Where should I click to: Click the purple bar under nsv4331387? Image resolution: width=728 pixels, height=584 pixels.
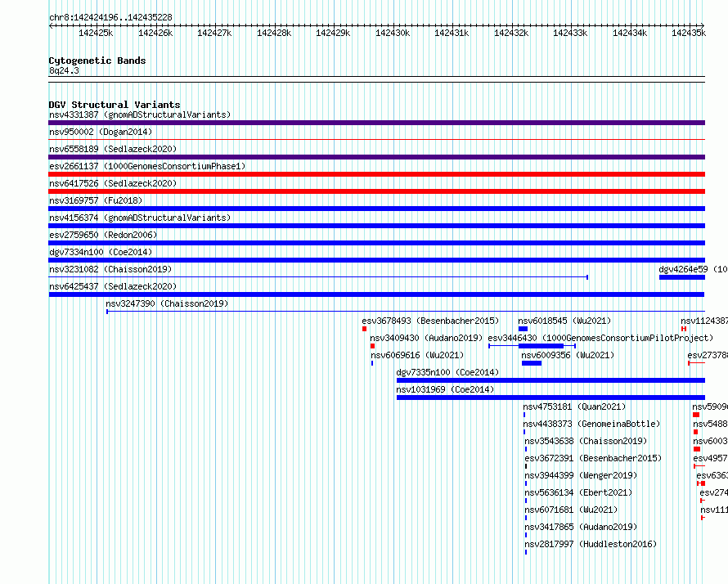(376, 123)
